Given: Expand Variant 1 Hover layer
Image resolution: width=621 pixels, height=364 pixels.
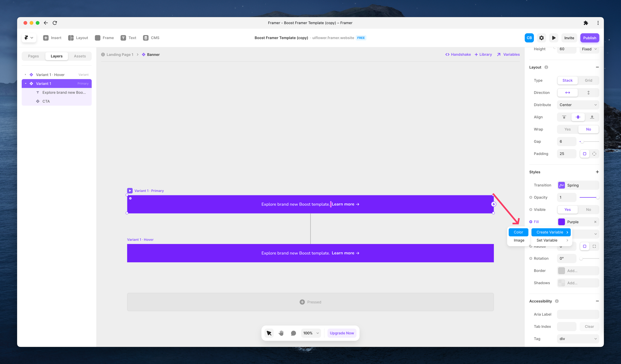Looking at the screenshot, I should point(25,75).
